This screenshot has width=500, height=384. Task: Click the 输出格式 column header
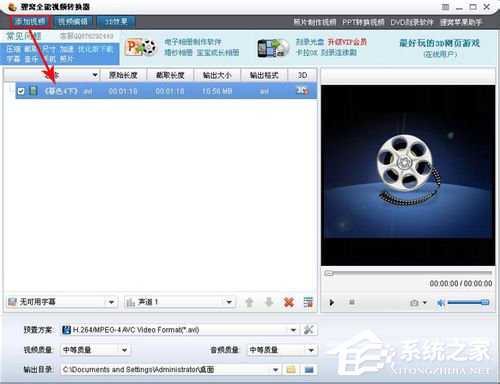click(x=264, y=75)
